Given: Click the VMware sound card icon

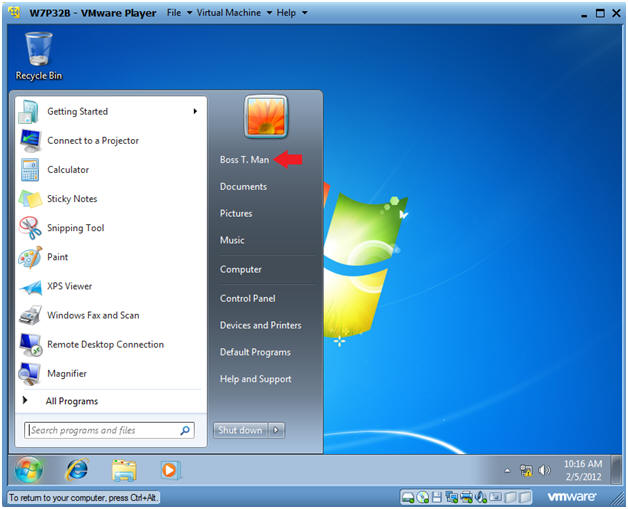Looking at the screenshot, I should click(x=481, y=497).
